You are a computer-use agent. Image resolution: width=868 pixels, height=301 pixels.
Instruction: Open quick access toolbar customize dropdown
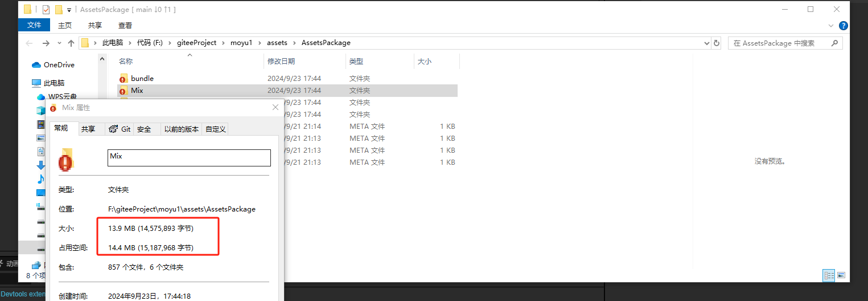point(69,10)
